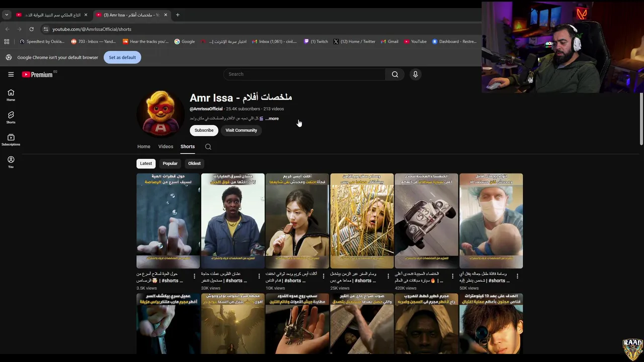
Task: Open a new browser tab
Action: click(x=178, y=15)
